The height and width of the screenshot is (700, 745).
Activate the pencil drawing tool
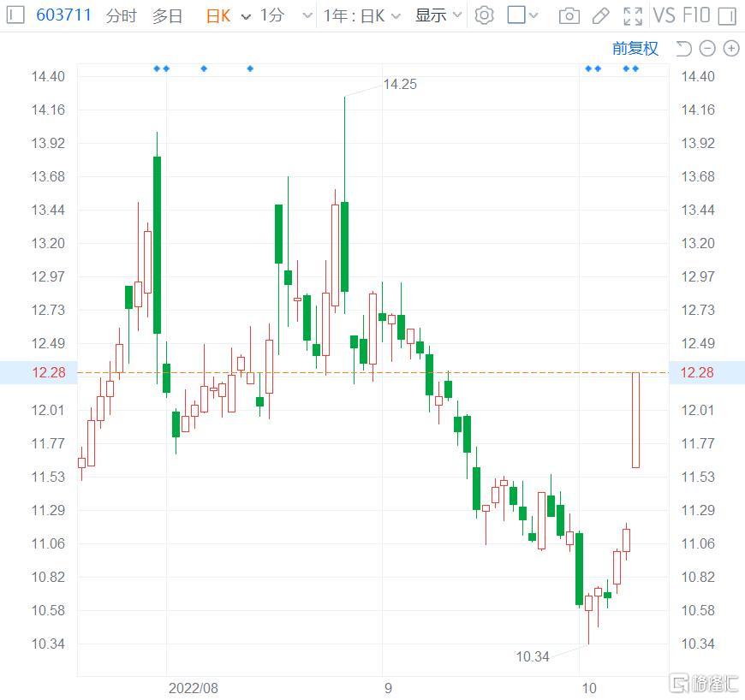pyautogui.click(x=600, y=16)
